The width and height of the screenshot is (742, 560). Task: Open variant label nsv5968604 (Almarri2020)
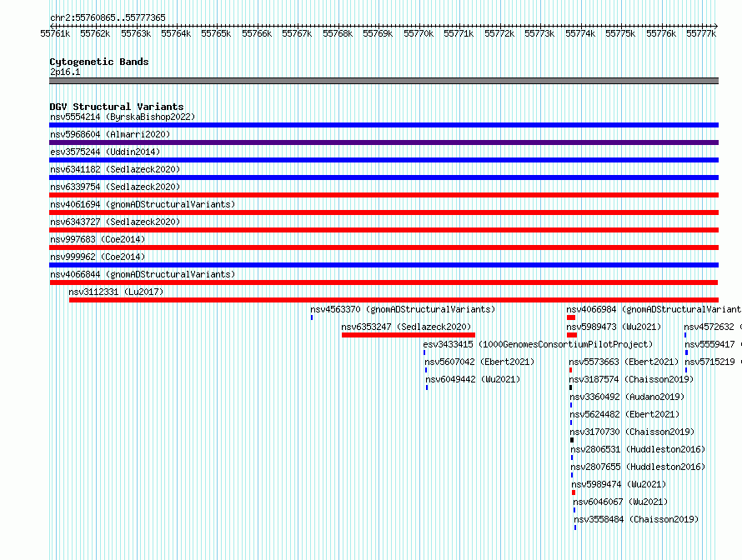[110, 134]
